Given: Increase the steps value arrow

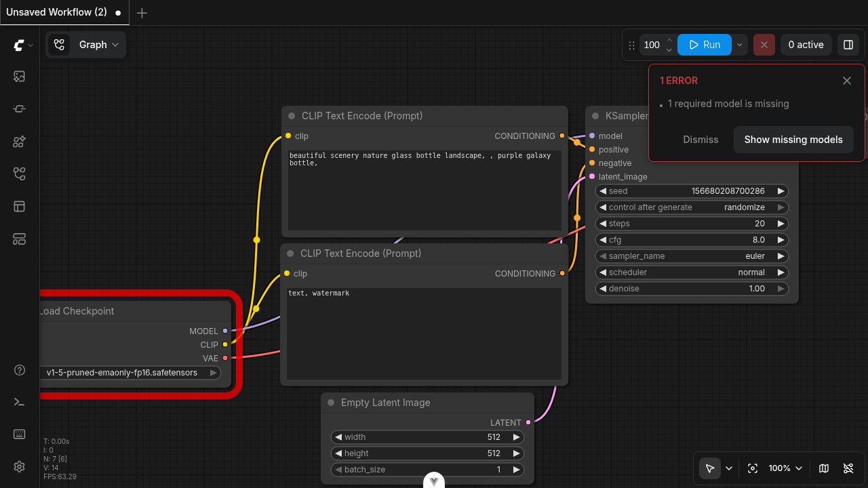Looking at the screenshot, I should 781,224.
